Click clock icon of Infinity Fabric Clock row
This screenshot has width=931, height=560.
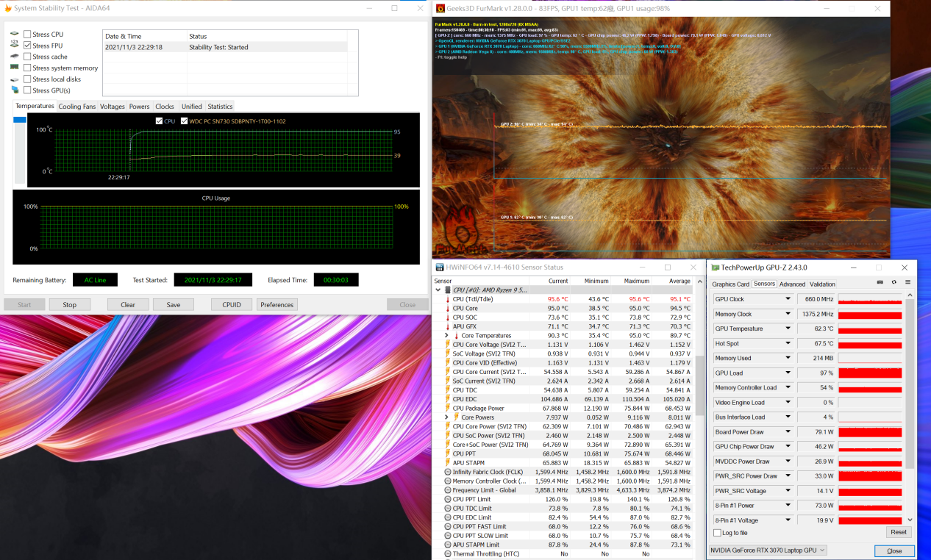click(x=447, y=472)
